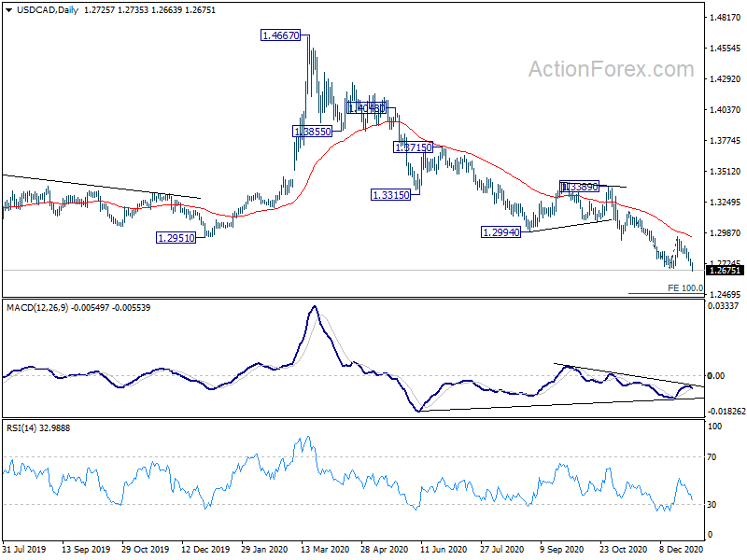Click the MACD(12,26,9) indicator label

point(37,308)
